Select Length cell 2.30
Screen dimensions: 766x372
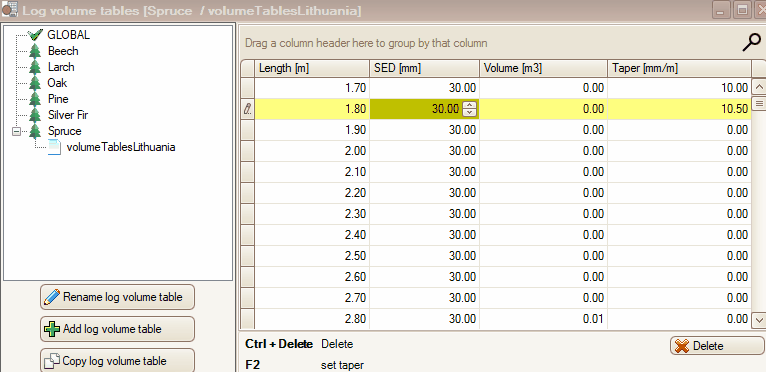(312, 214)
